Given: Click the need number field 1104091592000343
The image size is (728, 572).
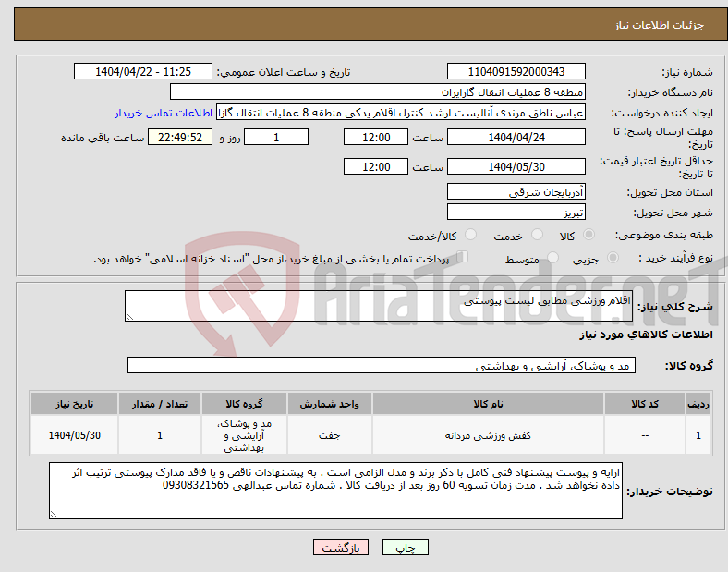Looking at the screenshot, I should (516, 71).
